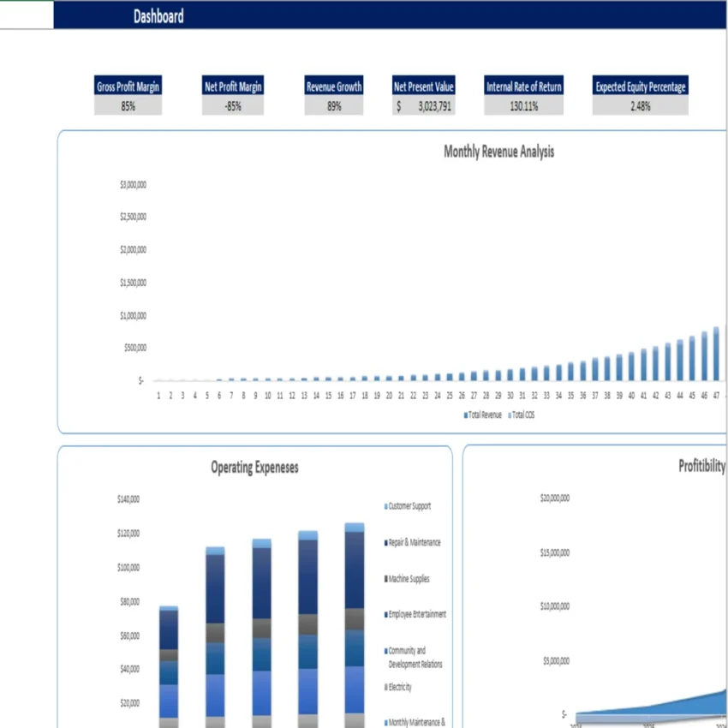Image resolution: width=728 pixels, height=728 pixels.
Task: Click the Operating Expenses chart title
Action: (254, 468)
